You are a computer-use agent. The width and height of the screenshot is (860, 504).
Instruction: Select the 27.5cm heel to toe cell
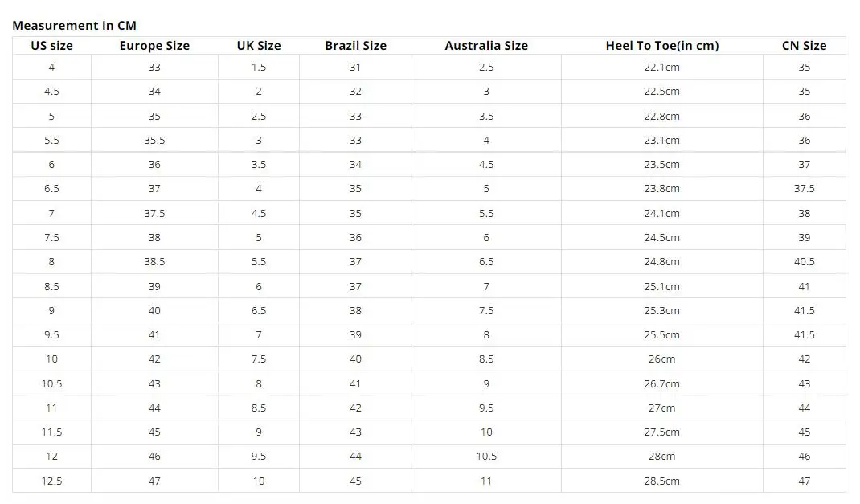point(662,432)
